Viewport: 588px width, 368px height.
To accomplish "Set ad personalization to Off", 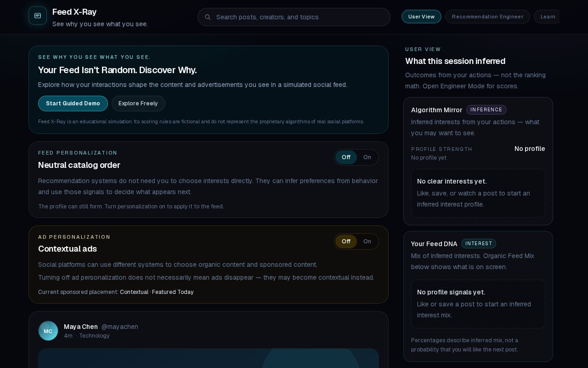I will coord(346,241).
